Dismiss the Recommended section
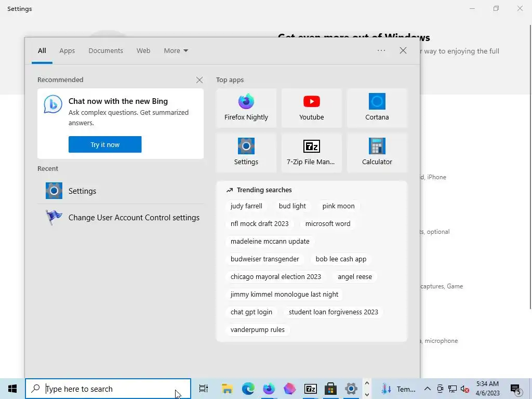 pyautogui.click(x=199, y=79)
